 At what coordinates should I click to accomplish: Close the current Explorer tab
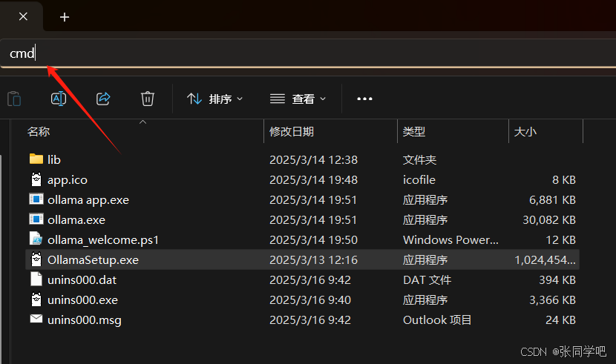tap(23, 16)
